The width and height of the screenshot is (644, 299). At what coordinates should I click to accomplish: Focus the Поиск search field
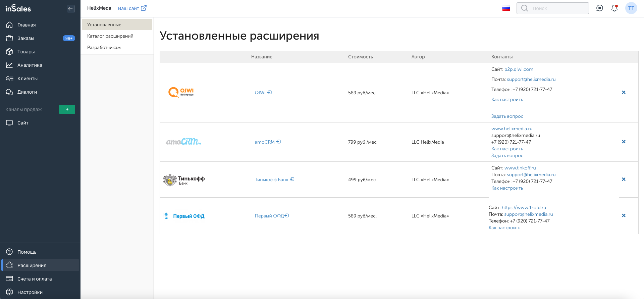(553, 8)
